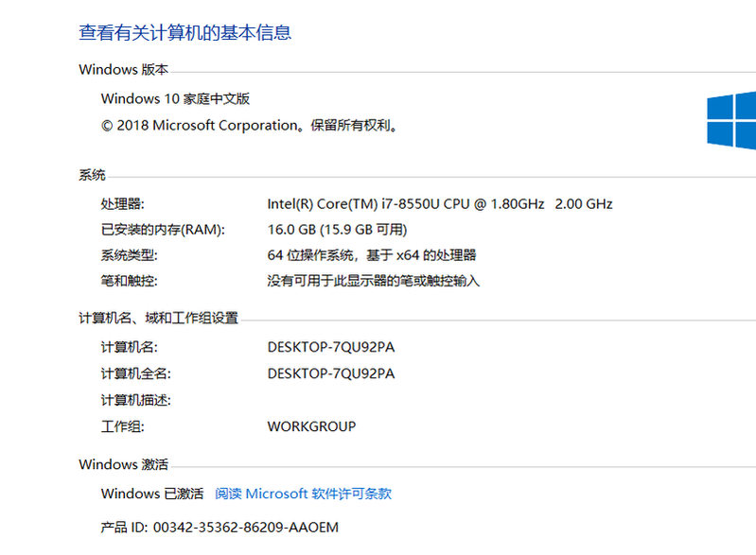Viewport: 756px width, 555px height.
Task: Click the 计算机全名 label
Action: click(x=136, y=373)
